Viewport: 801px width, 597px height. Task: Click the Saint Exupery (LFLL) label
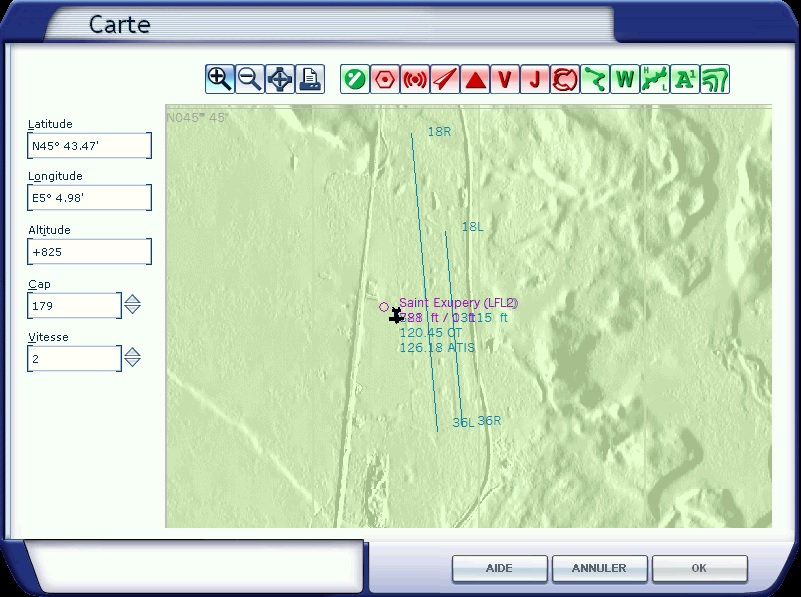[x=458, y=303]
